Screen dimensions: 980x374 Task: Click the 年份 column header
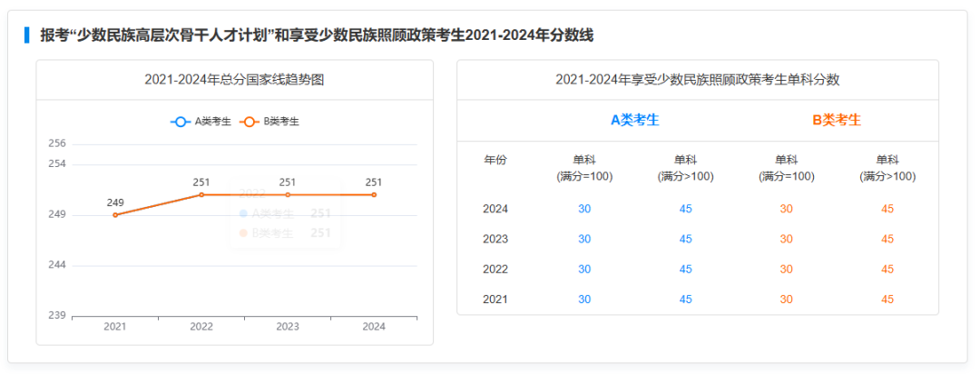tap(495, 160)
